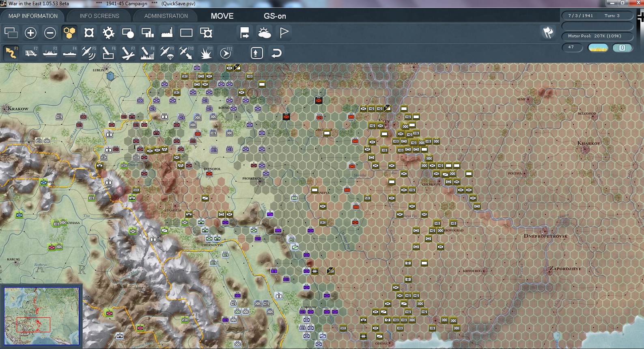
Task: Click the Poltava town label
Action: (x=515, y=173)
